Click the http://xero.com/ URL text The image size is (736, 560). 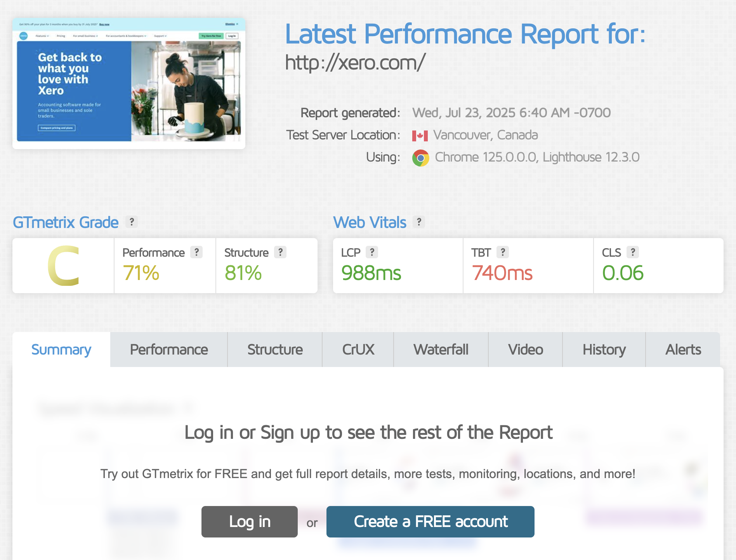(x=355, y=62)
